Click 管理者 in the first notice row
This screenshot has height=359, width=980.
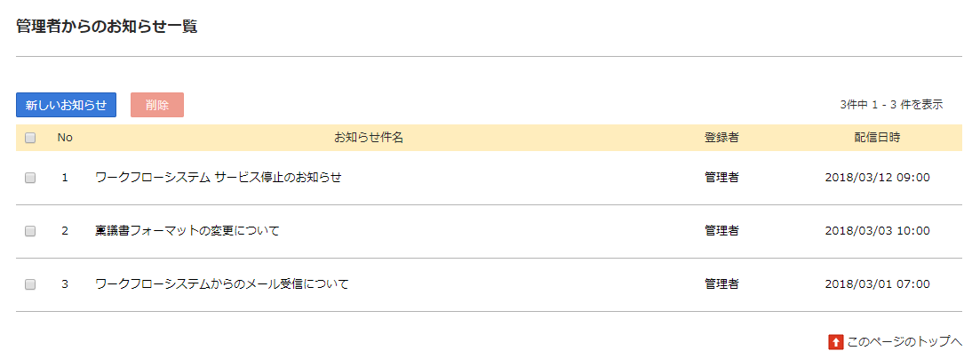tap(721, 178)
